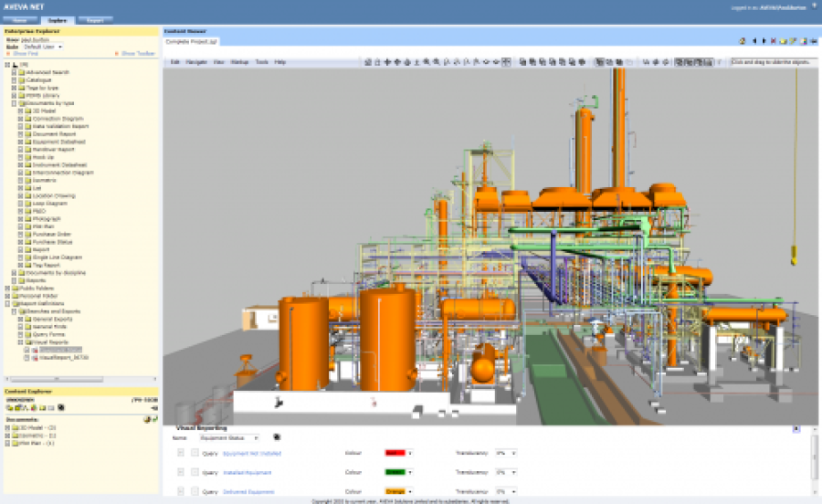The image size is (822, 504).
Task: Click the round icon left of the green check
Action: [x=147, y=419]
